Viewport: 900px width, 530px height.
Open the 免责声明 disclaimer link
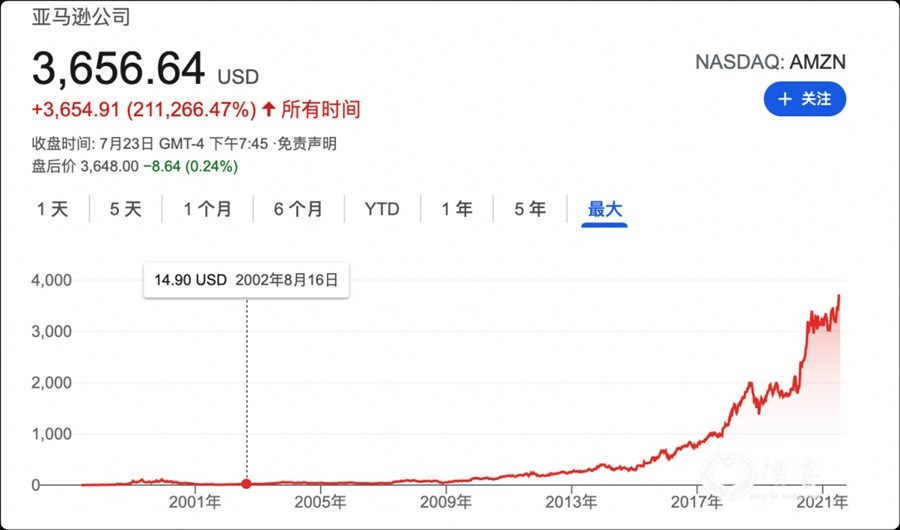[x=307, y=144]
